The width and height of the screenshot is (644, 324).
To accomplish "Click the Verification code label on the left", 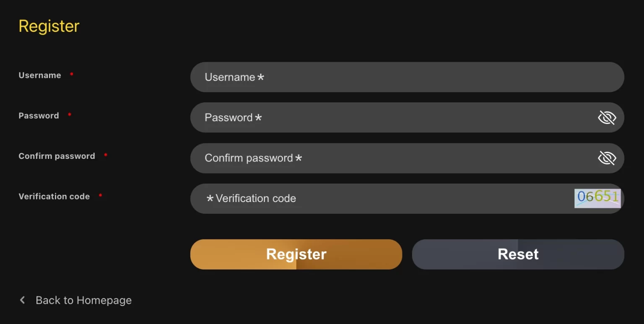I will coord(54,197).
